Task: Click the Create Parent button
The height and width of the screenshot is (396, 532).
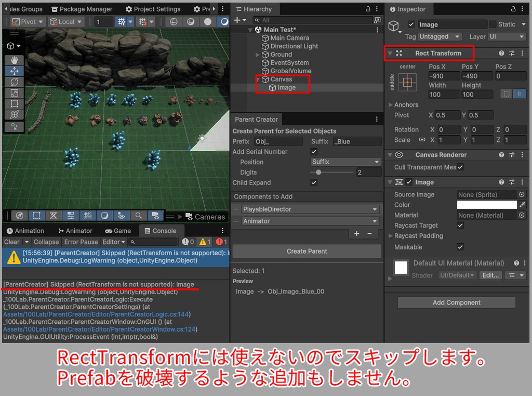Action: pos(307,251)
